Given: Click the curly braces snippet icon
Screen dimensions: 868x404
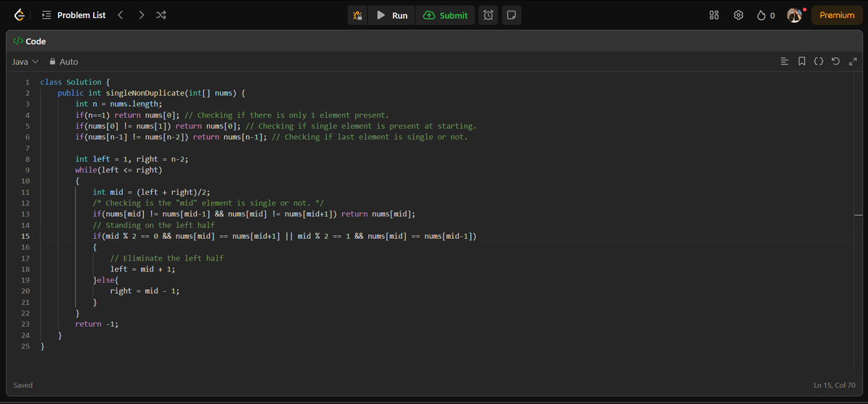Looking at the screenshot, I should pyautogui.click(x=819, y=62).
